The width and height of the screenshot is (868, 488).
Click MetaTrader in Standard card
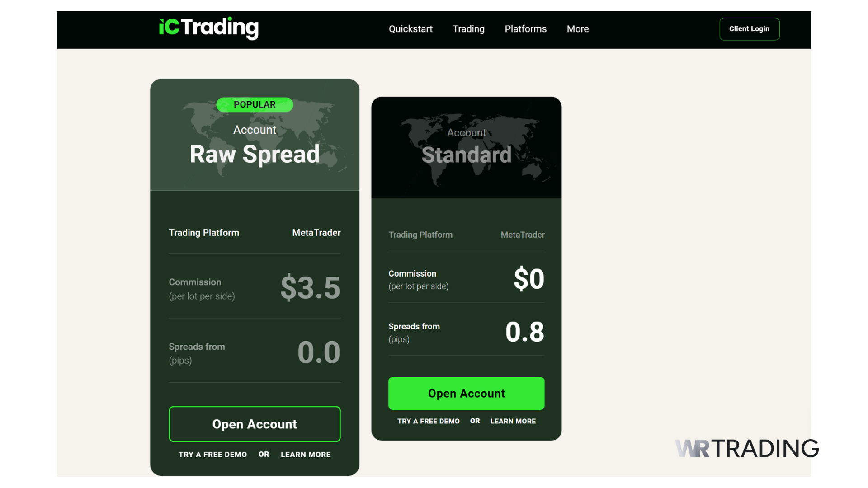[523, 235]
